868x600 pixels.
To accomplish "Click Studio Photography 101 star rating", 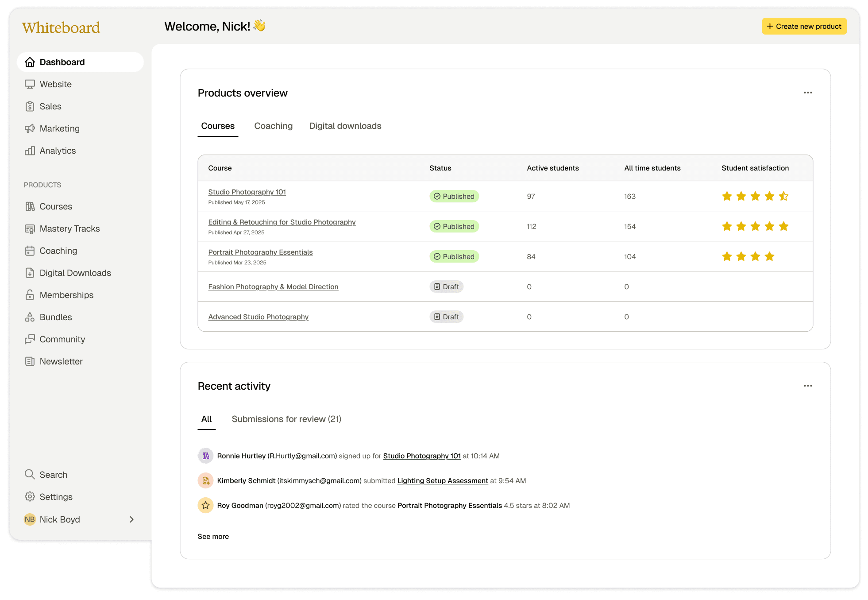I will click(x=755, y=196).
